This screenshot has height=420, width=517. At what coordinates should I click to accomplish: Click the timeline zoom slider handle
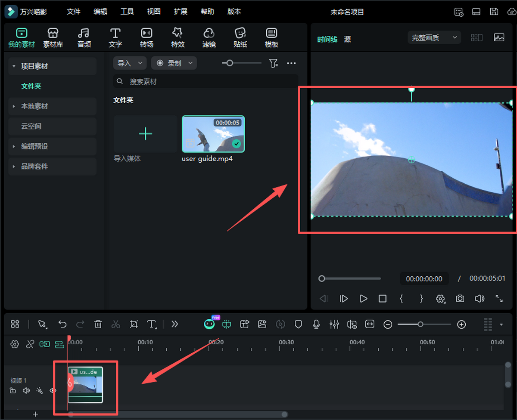coord(420,324)
